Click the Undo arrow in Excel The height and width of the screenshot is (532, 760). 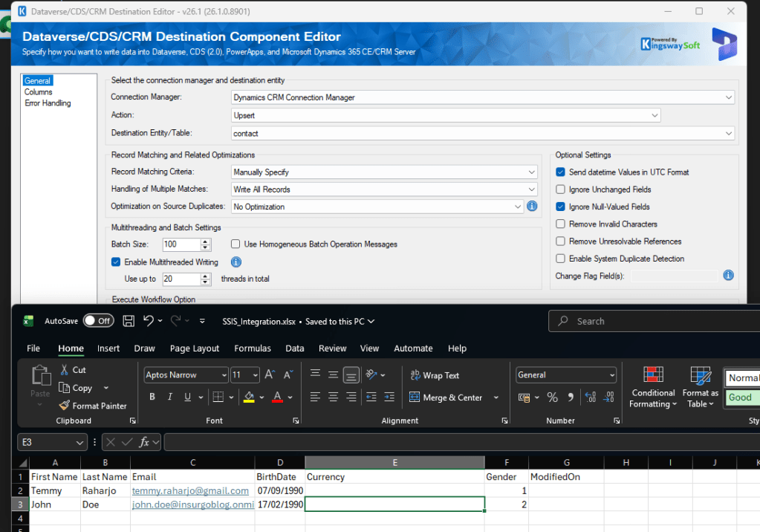[x=149, y=320]
